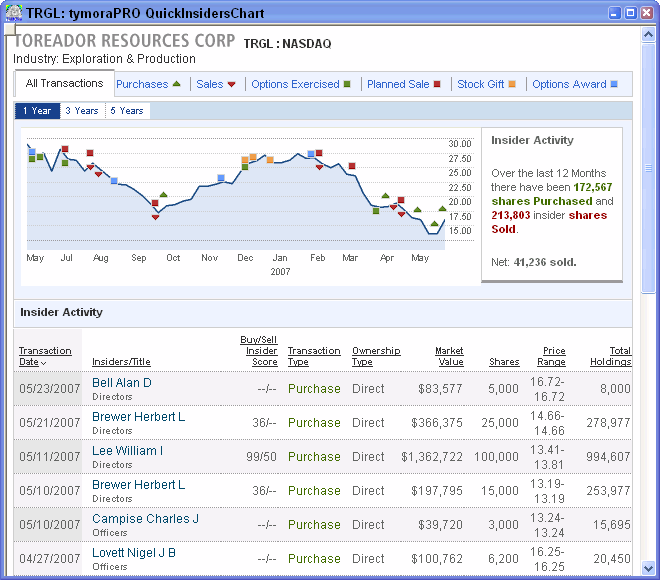Sort by Insiders/Title column header
This screenshot has width=660, height=580.
point(121,362)
